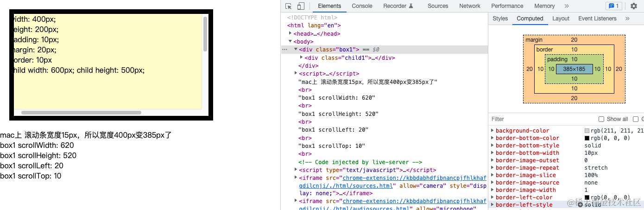644x210 pixels.
Task: Click the three-dots actions beside div.box1
Action: (284, 50)
